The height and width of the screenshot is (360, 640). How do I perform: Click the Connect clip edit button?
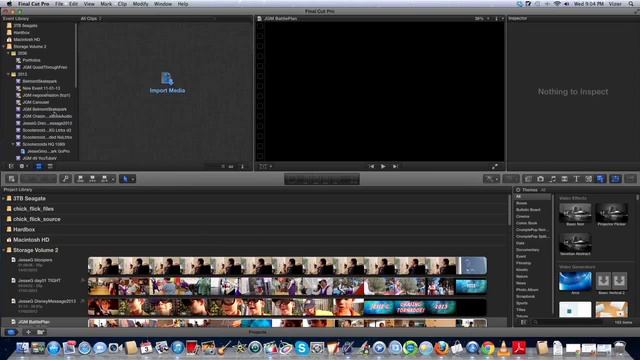click(x=80, y=179)
